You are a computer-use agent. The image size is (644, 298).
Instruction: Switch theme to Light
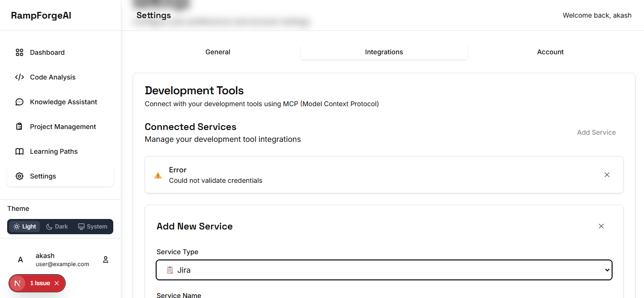25,227
